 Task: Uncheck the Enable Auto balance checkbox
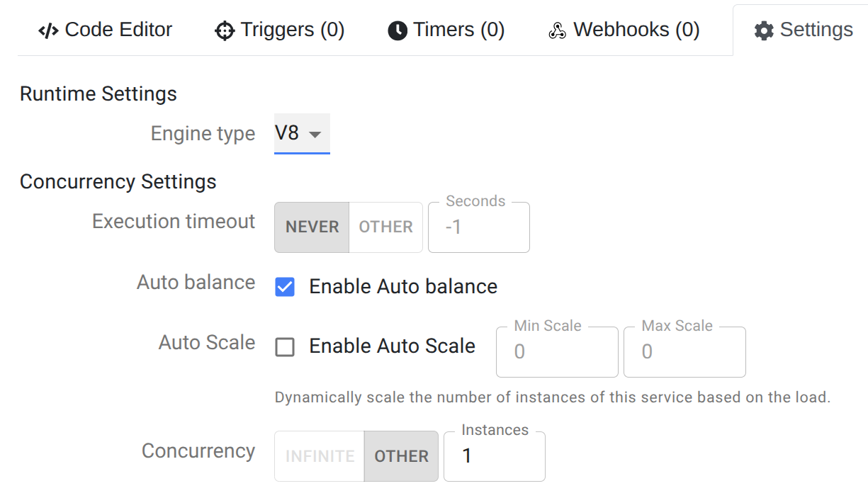pos(285,287)
